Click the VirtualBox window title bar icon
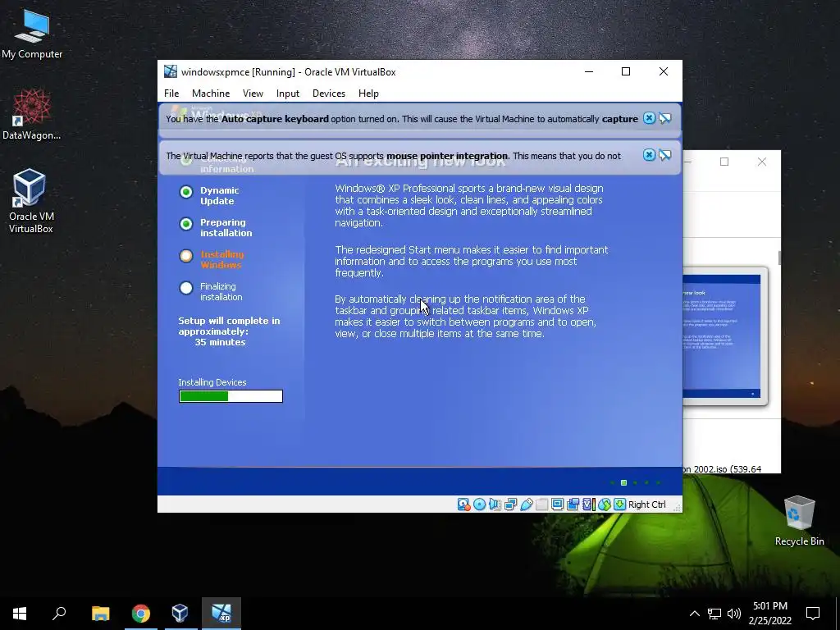Screen dimensions: 840x630 point(171,72)
